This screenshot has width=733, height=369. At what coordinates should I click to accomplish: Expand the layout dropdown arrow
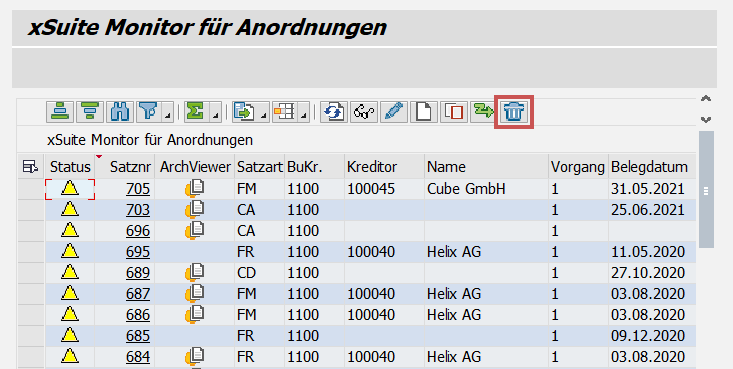304,112
